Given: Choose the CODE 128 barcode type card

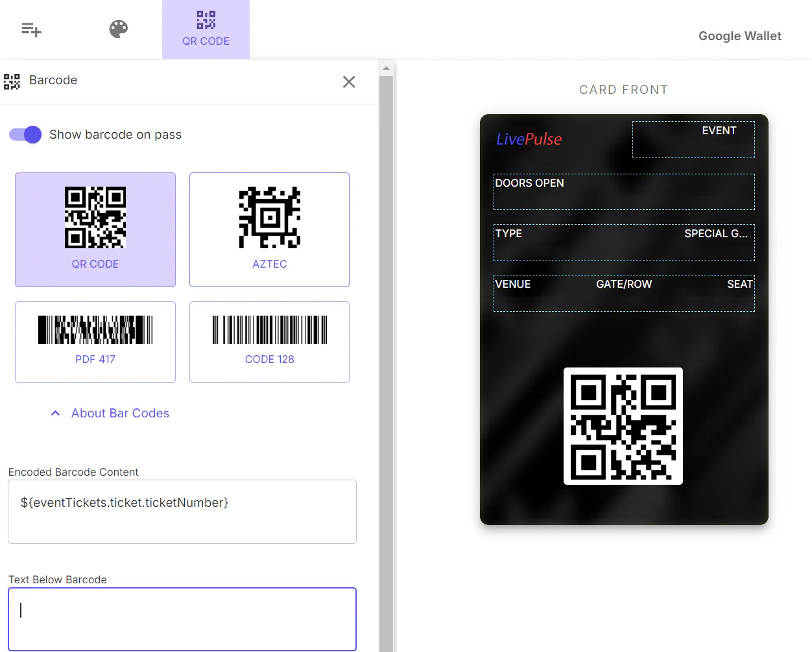Looking at the screenshot, I should [269, 342].
